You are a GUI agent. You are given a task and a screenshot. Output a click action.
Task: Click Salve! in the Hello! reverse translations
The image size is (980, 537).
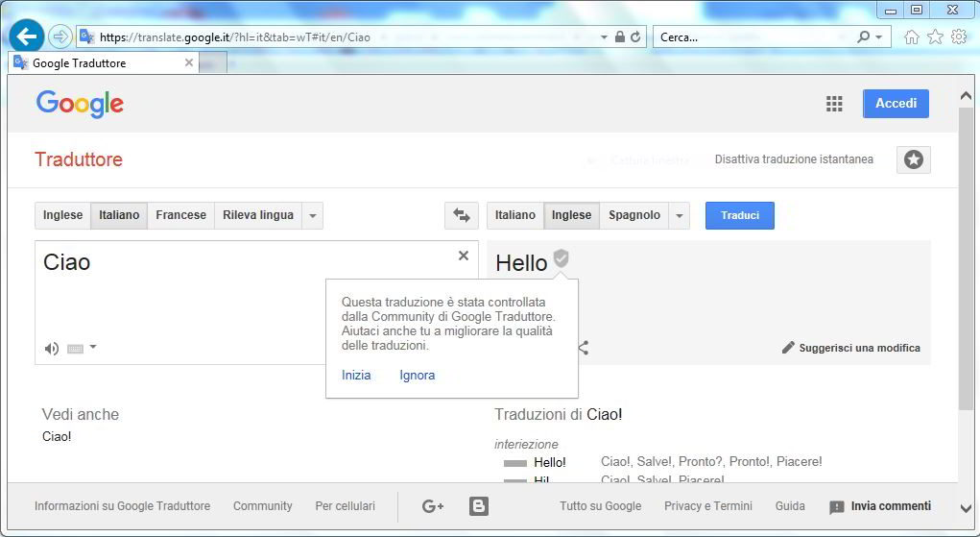[x=655, y=462]
